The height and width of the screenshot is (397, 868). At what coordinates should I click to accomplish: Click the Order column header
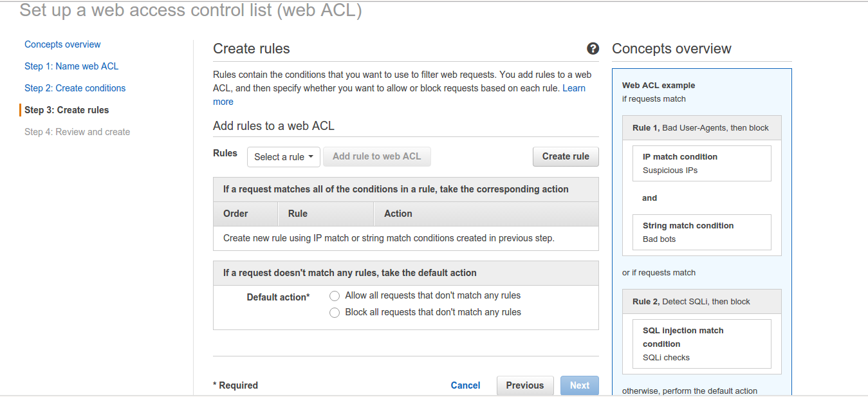(235, 214)
